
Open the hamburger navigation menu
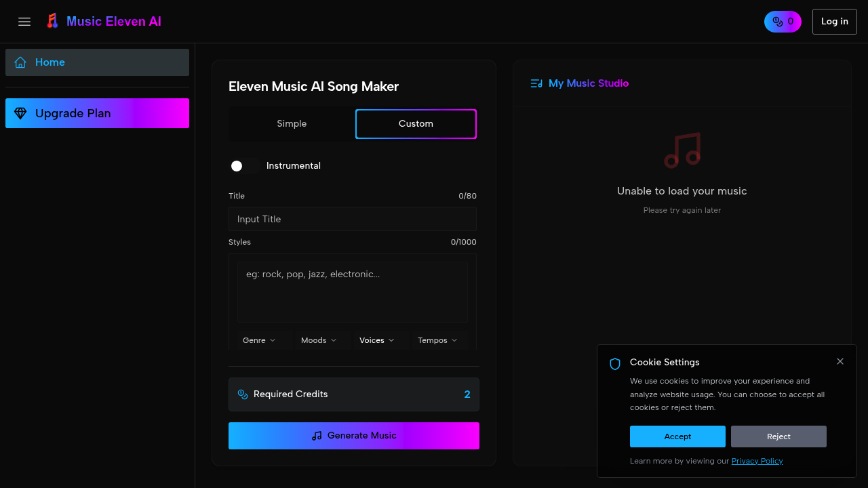click(x=24, y=21)
